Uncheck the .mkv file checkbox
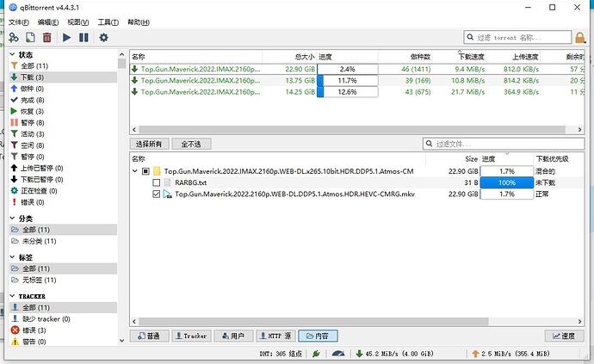The width and height of the screenshot is (594, 364). 156,194
